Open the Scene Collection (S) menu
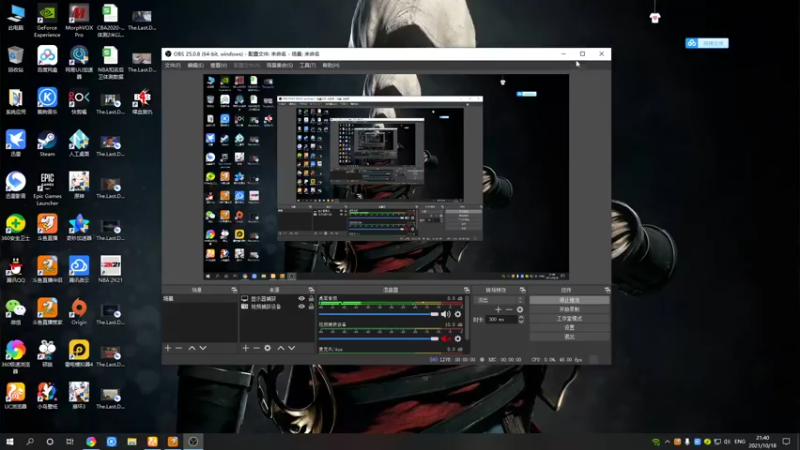 (280, 65)
